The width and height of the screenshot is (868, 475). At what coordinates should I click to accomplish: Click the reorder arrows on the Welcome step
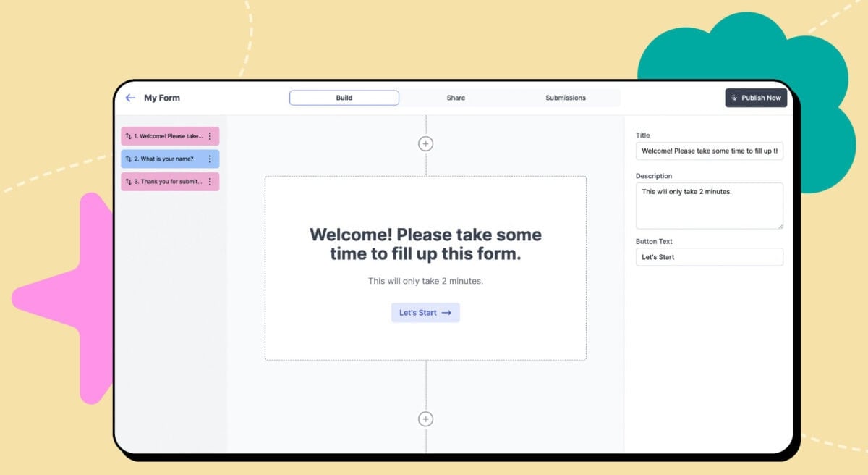pyautogui.click(x=129, y=136)
